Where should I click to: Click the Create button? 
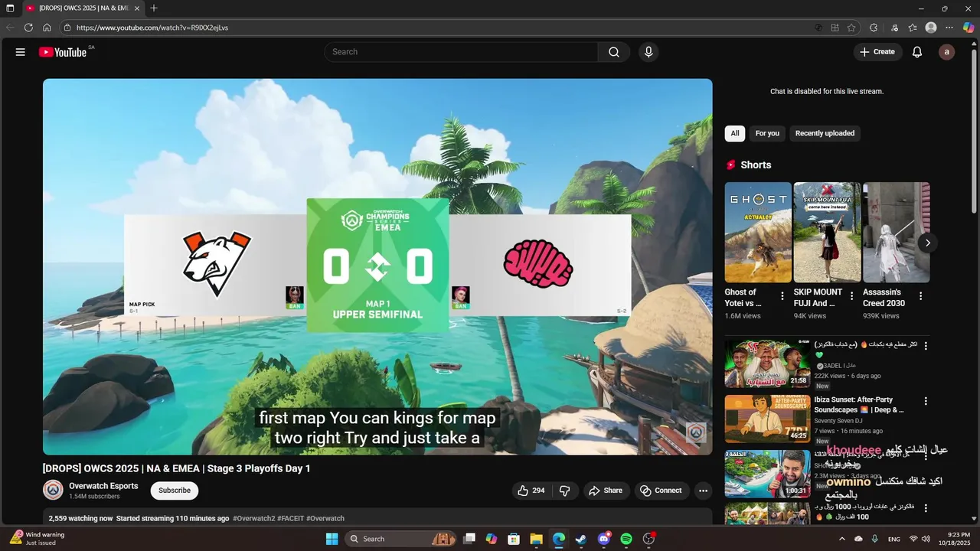click(x=877, y=52)
